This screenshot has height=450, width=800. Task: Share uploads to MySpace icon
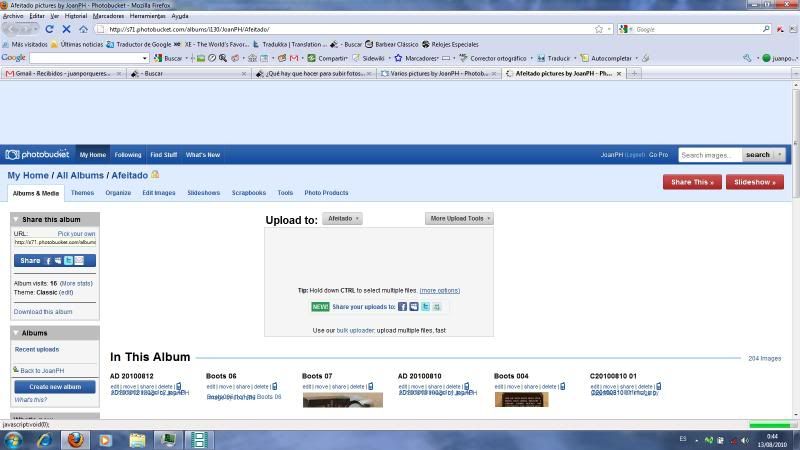click(414, 307)
